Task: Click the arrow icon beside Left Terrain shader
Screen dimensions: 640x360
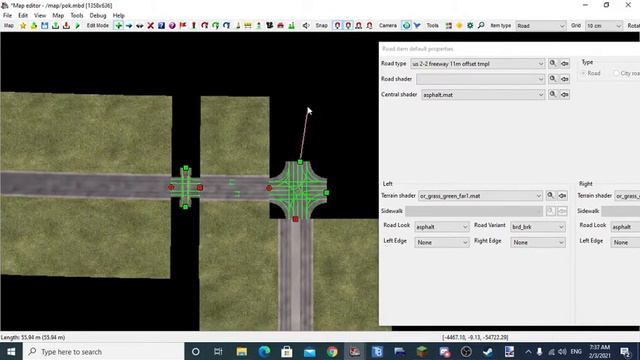Action: 562,196
